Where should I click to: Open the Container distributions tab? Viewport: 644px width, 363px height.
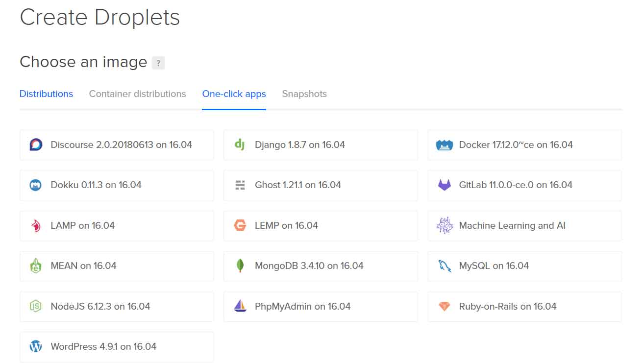pos(137,94)
